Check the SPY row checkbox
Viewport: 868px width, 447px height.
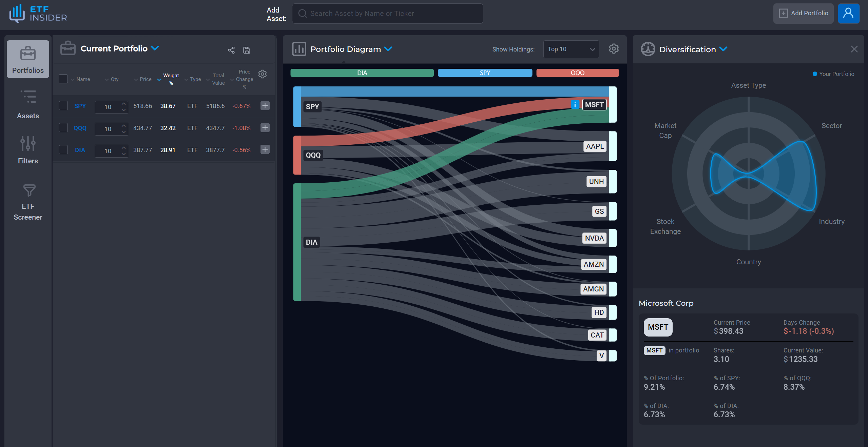pos(63,106)
